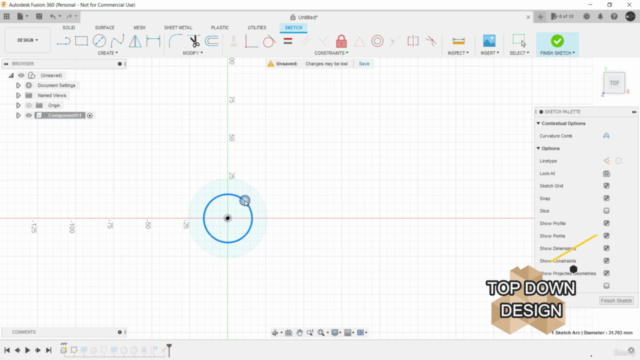The width and height of the screenshot is (640, 360).
Task: Click Finish Sketch button in palette
Action: (x=616, y=300)
